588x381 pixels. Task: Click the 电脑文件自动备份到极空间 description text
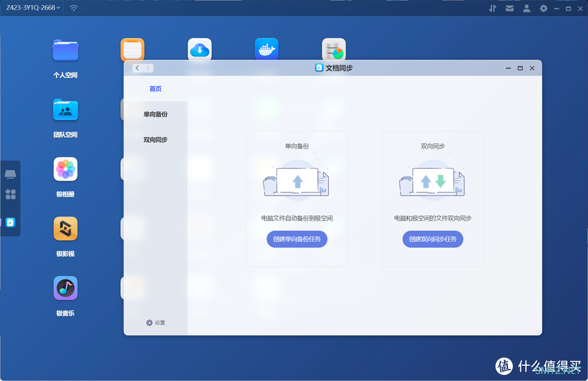297,218
